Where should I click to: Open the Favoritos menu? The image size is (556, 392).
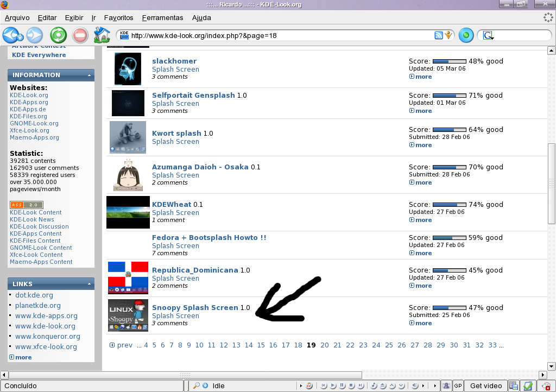[x=118, y=18]
